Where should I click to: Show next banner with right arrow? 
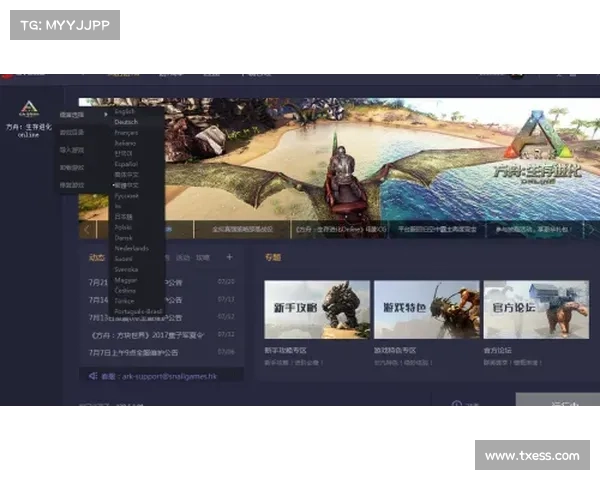tap(592, 230)
